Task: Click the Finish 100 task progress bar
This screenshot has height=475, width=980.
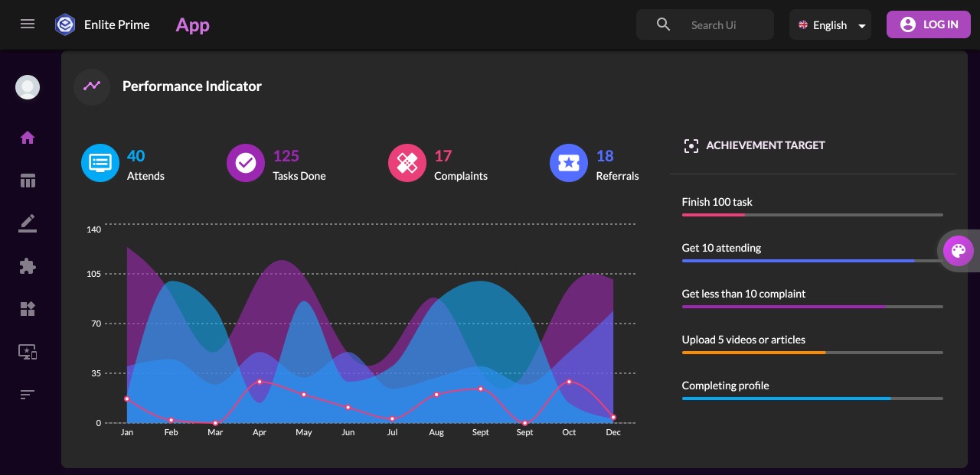Action: tap(812, 215)
